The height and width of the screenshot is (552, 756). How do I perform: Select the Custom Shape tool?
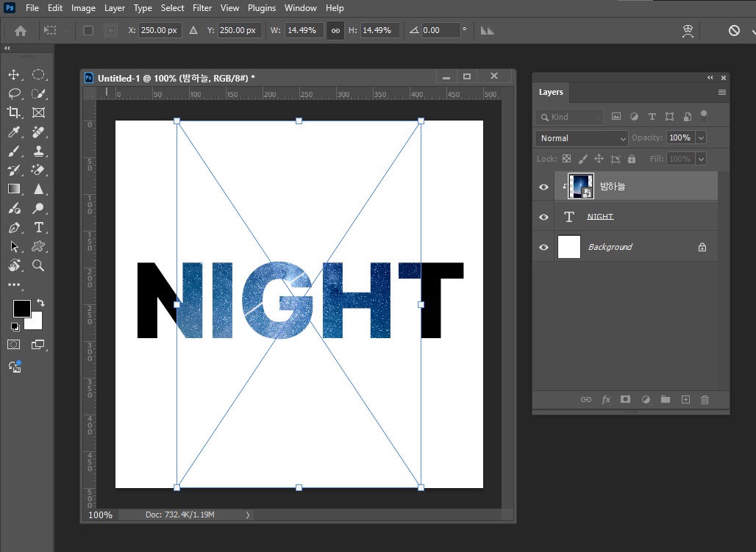pyautogui.click(x=38, y=246)
